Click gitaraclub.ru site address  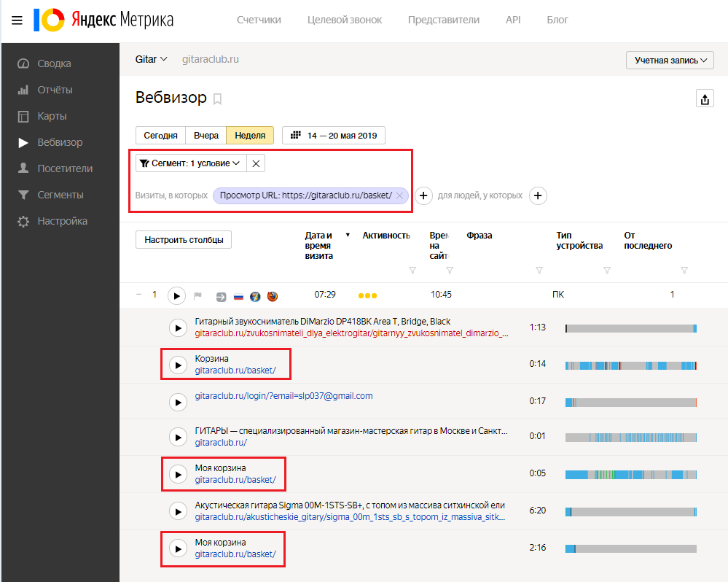pyautogui.click(x=211, y=60)
